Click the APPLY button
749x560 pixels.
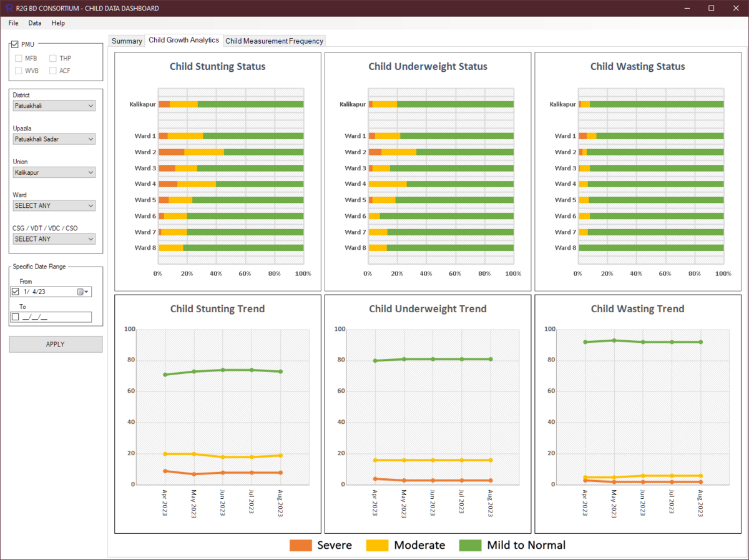pyautogui.click(x=56, y=344)
